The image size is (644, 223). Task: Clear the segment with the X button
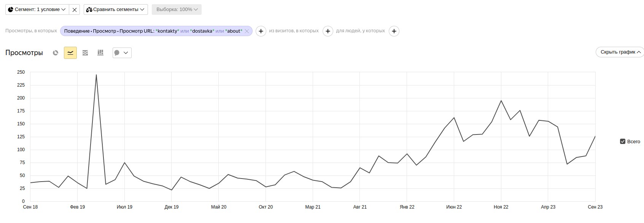click(x=75, y=9)
